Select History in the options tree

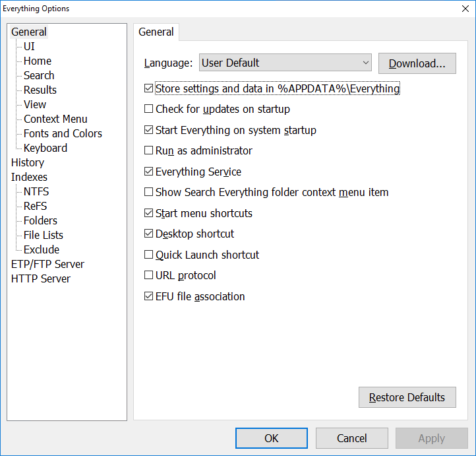28,162
